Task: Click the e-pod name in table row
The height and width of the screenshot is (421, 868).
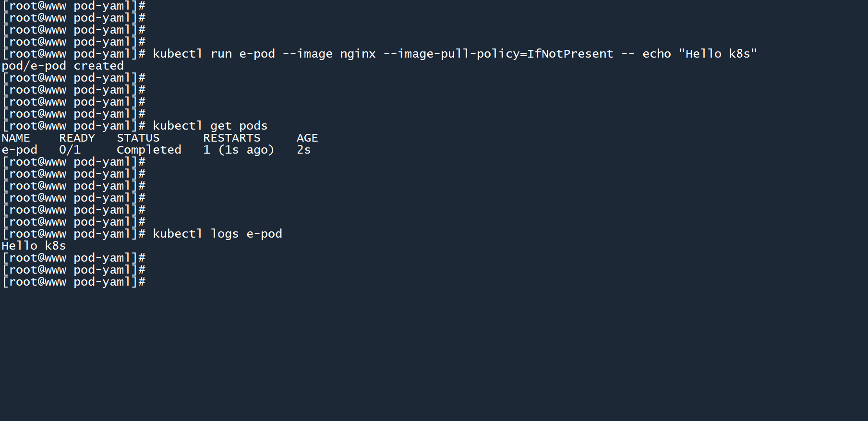Action: pos(19,150)
